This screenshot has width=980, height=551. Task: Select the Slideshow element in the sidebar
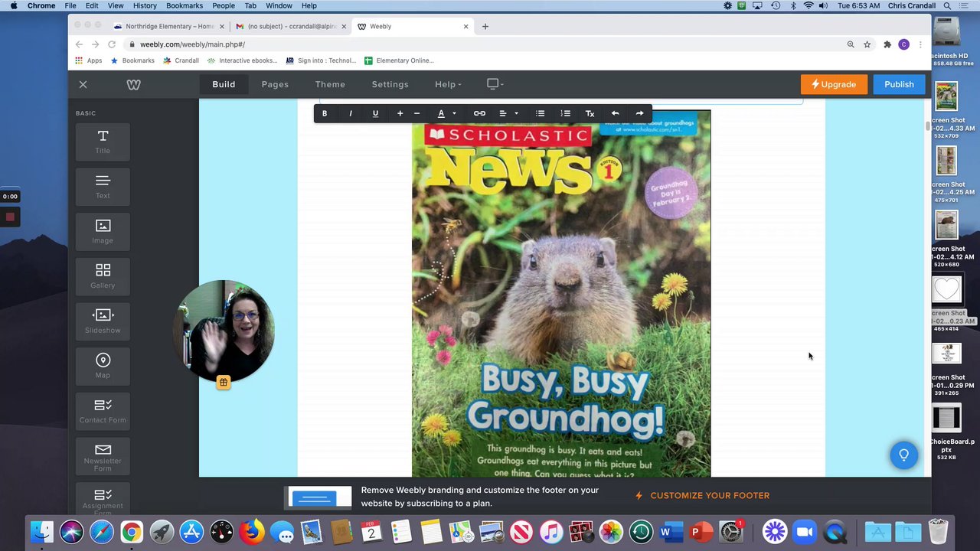pos(103,322)
